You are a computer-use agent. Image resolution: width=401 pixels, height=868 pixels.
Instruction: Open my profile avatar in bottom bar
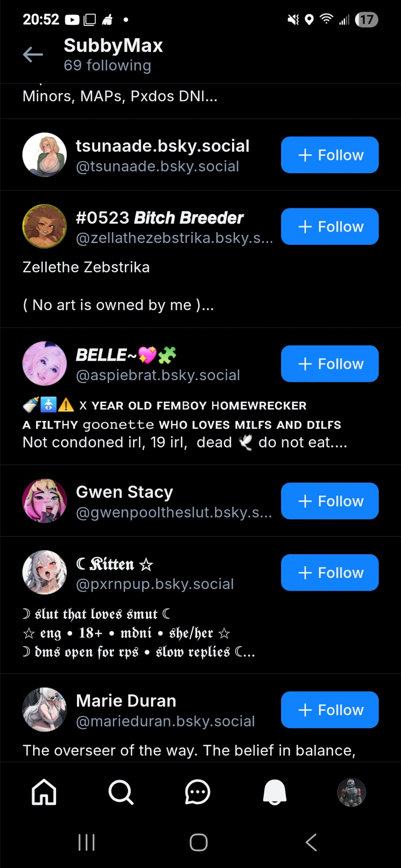tap(351, 792)
